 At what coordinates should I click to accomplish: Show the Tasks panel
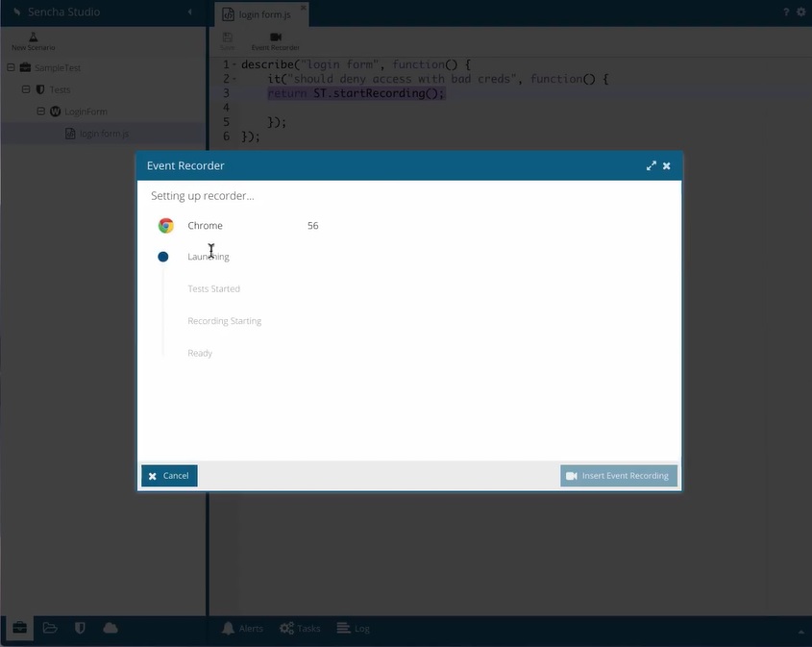tap(300, 629)
